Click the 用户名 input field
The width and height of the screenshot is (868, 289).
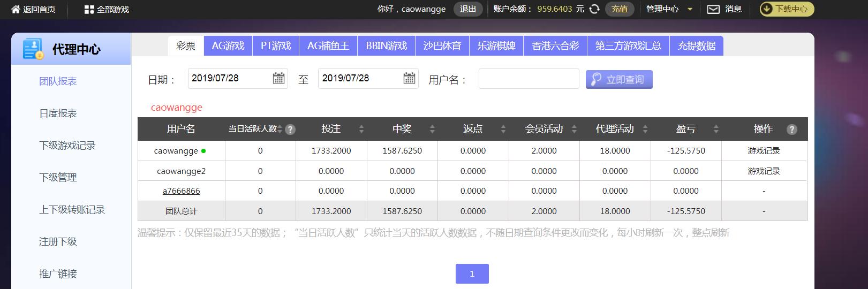[x=529, y=78]
